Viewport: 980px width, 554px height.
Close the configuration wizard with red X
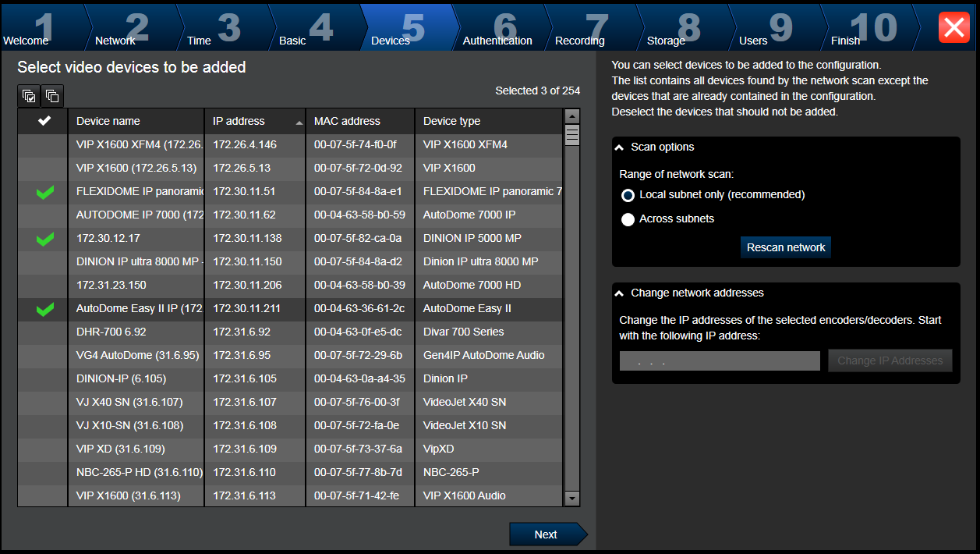[x=954, y=27]
